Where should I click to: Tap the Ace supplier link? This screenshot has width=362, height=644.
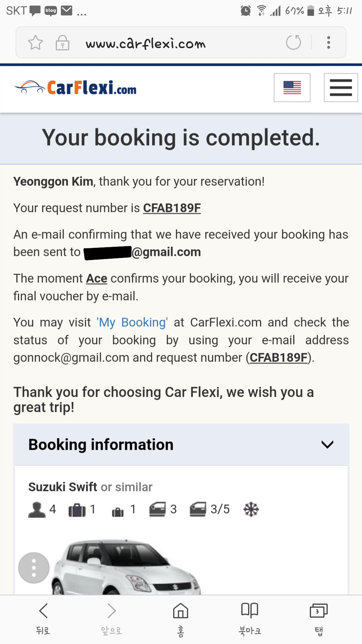click(97, 278)
